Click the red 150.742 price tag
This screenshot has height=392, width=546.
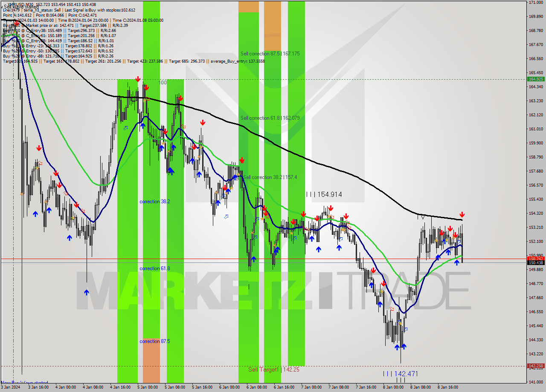pyautogui.click(x=536, y=259)
